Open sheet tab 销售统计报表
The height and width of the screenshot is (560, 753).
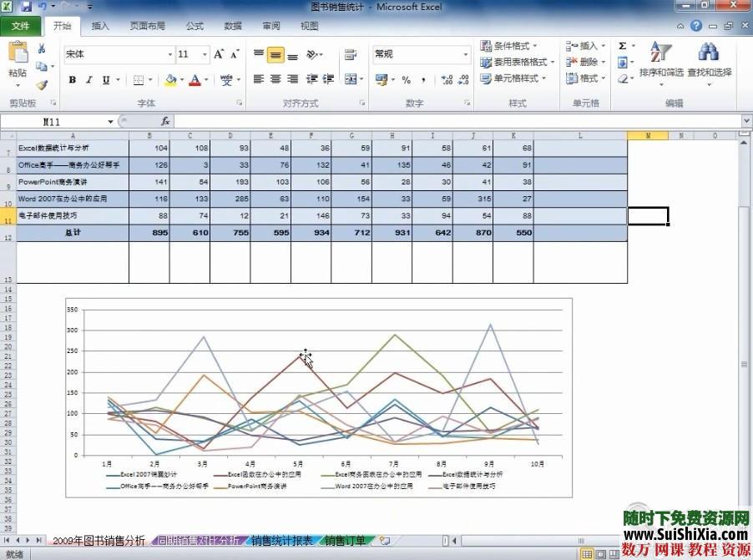(x=281, y=541)
